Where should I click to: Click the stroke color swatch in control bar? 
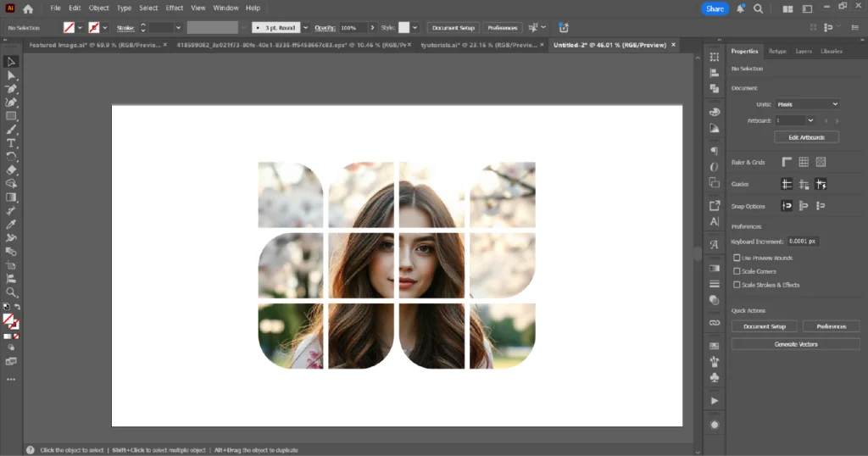click(x=93, y=28)
